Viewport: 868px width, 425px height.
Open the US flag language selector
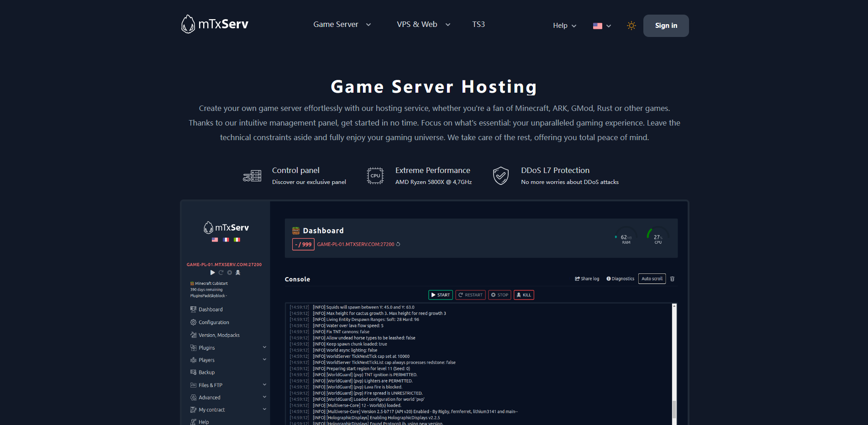click(602, 26)
